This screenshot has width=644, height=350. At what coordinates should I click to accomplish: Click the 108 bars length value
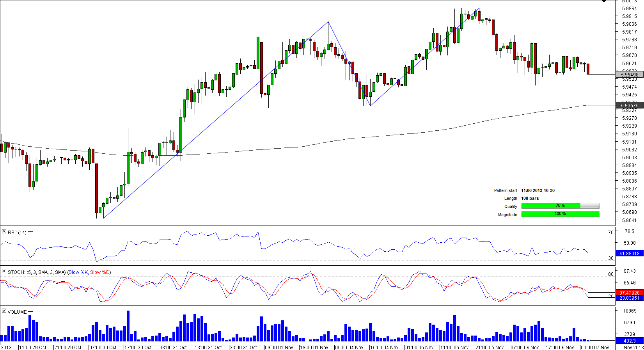click(530, 198)
